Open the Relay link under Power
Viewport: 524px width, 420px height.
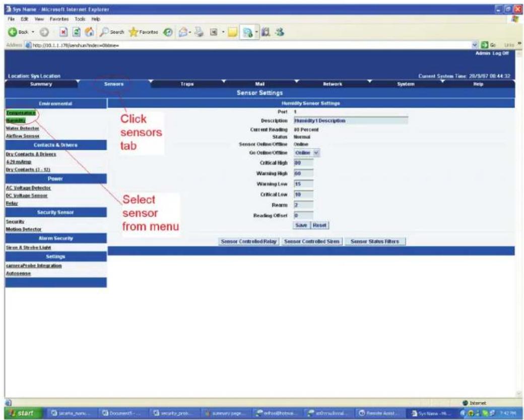coord(12,203)
